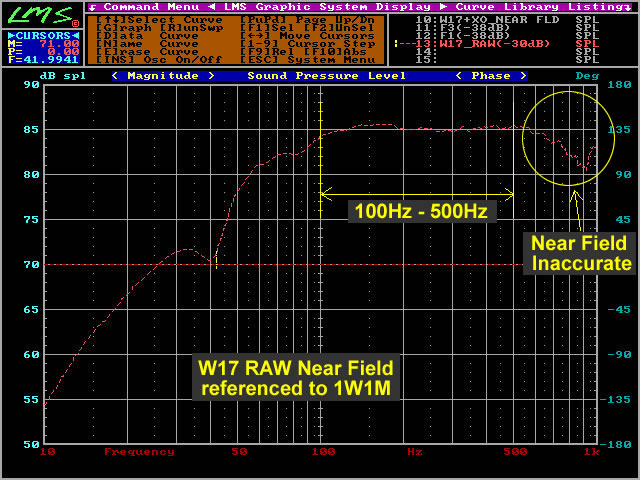Click the Magnitude axis selector

[x=163, y=76]
